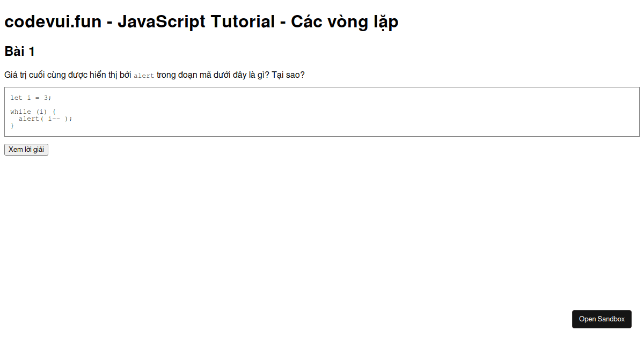
Task: Click the 'Open Sandbox' button
Action: pyautogui.click(x=602, y=319)
